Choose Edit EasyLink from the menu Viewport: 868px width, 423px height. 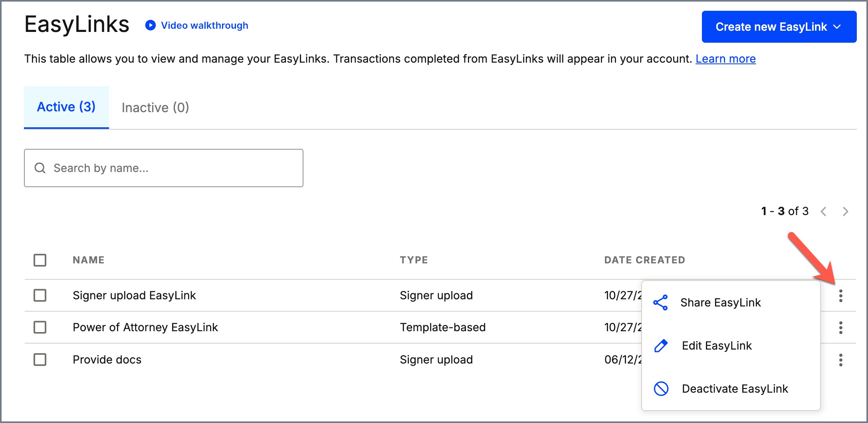point(731,346)
